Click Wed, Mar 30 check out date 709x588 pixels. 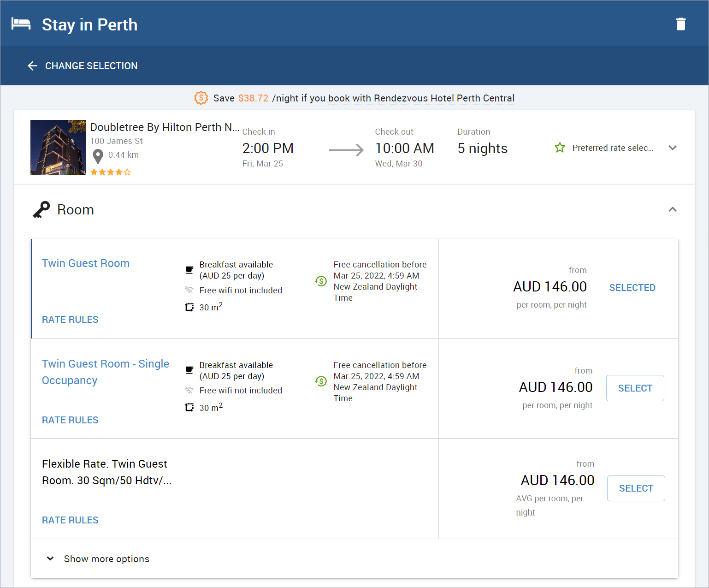tap(399, 164)
